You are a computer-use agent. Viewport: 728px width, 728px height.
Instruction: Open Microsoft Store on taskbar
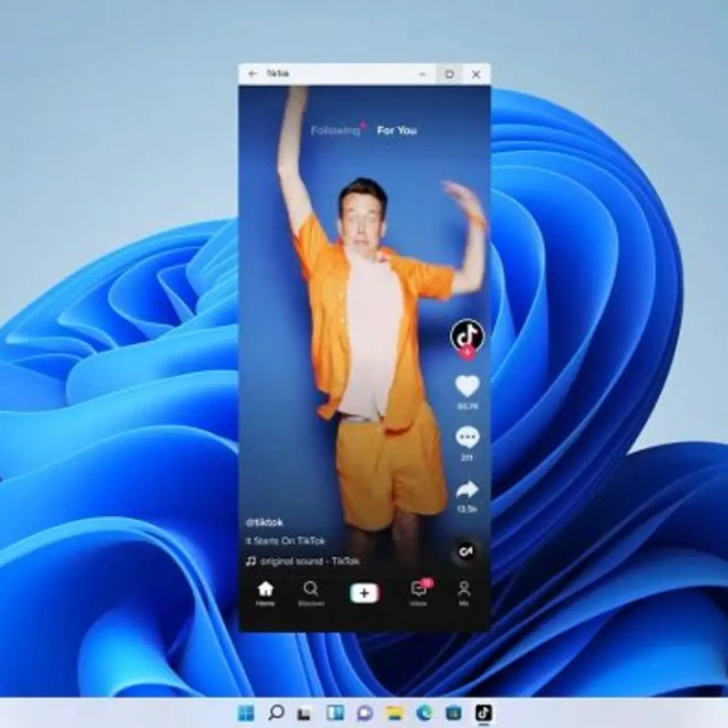click(x=453, y=713)
